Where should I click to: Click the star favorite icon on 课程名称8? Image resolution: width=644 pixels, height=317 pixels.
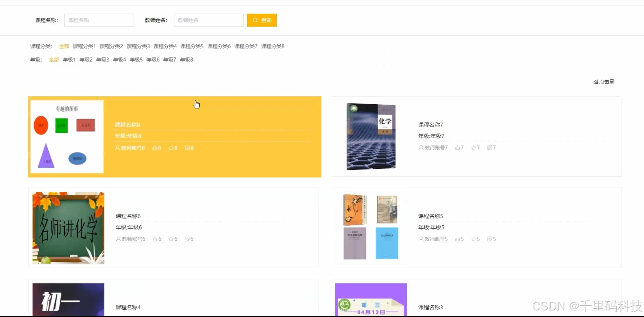coord(171,148)
